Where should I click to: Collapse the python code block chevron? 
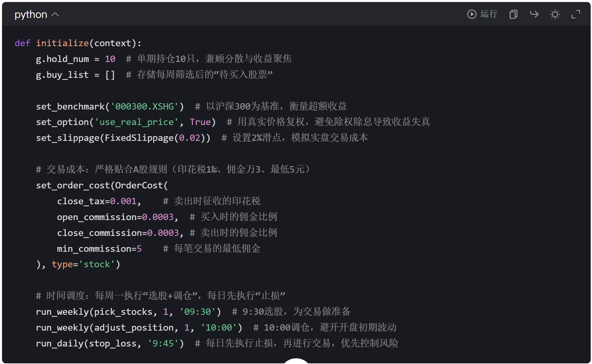pyautogui.click(x=55, y=15)
